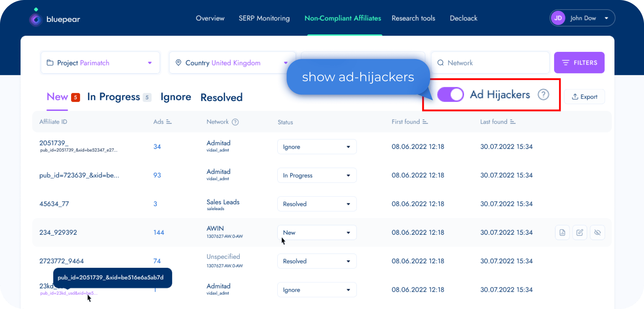Switch to the New tab
Image resolution: width=644 pixels, height=309 pixels.
click(x=57, y=97)
